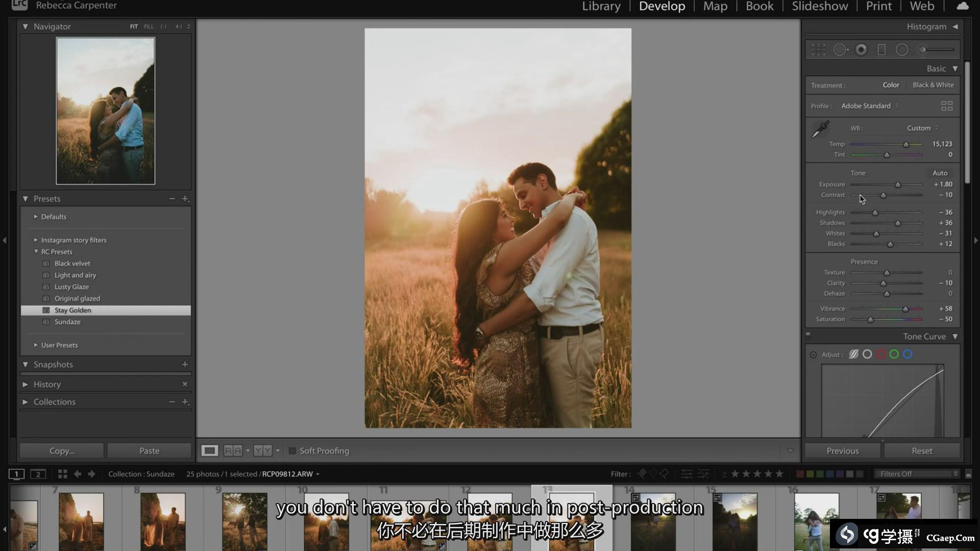Enable the Soft Proofing checkbox
This screenshot has height=551, width=980.
click(x=292, y=451)
